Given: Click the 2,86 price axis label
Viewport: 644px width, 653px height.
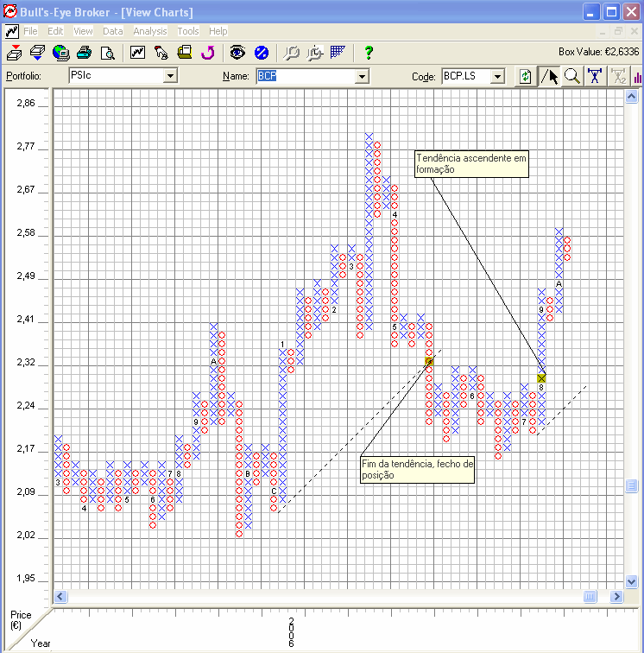Looking at the screenshot, I should click(26, 104).
